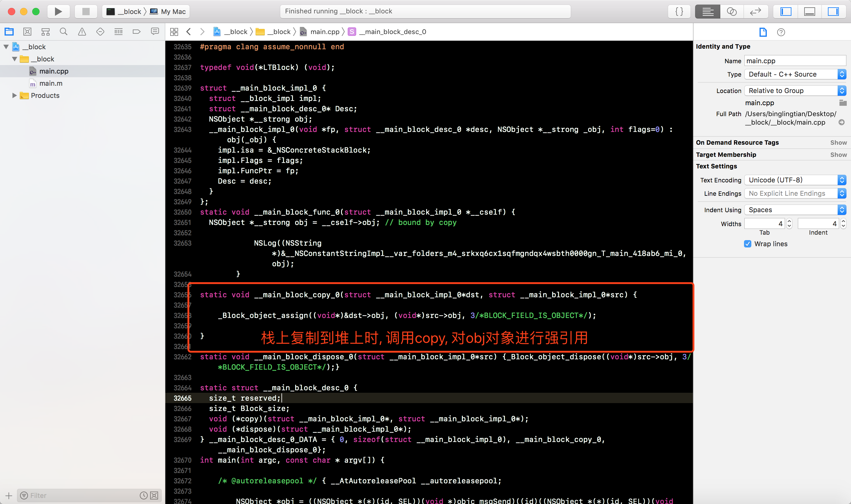
Task: Show On Demand Resource Tags section
Action: tap(839, 143)
